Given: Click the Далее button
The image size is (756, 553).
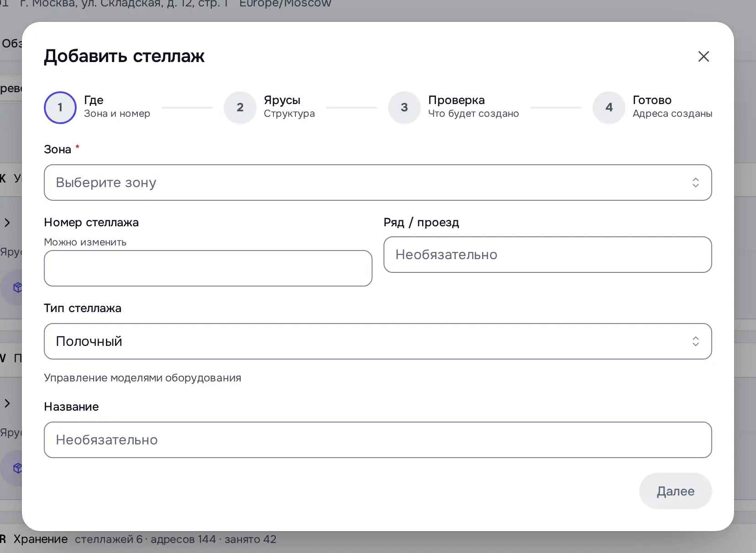Looking at the screenshot, I should tap(675, 491).
